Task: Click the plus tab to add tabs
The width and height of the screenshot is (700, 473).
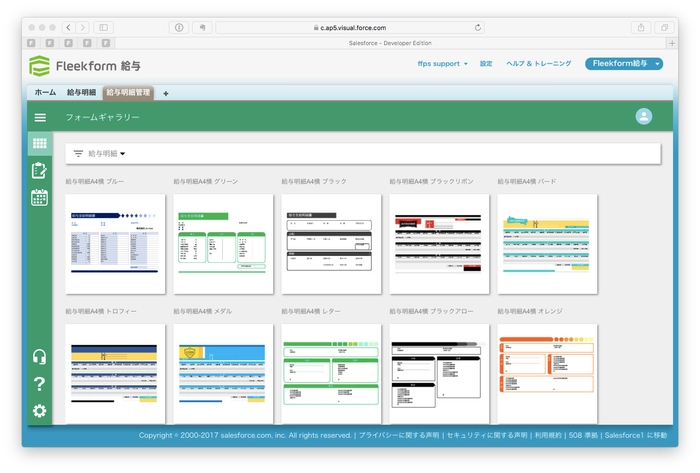Action: click(166, 93)
